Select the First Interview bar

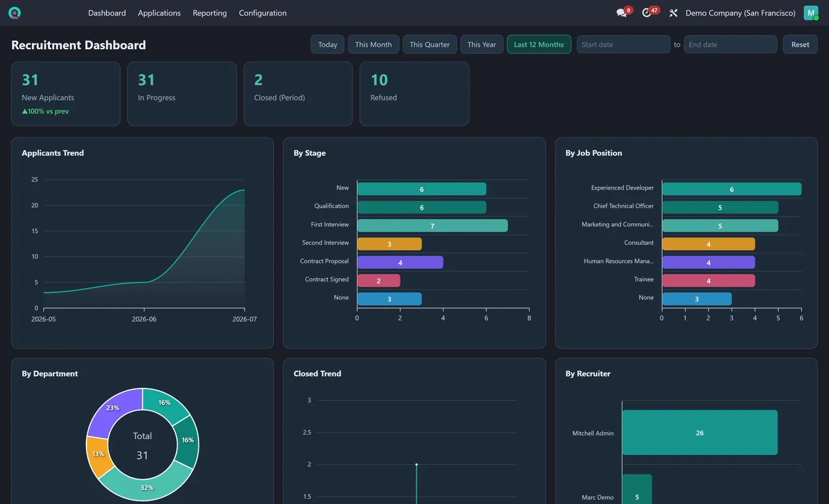tap(432, 226)
